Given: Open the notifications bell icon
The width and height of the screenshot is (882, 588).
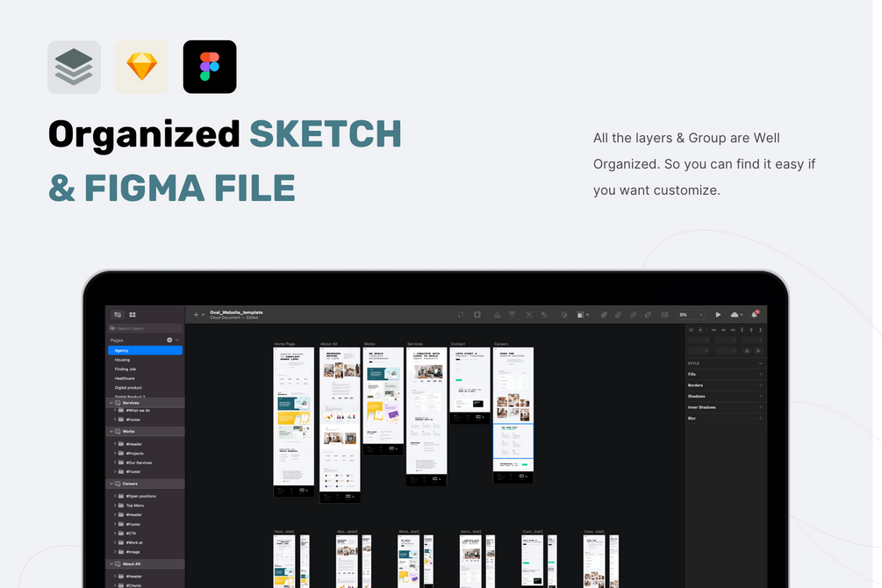Looking at the screenshot, I should coord(755,314).
